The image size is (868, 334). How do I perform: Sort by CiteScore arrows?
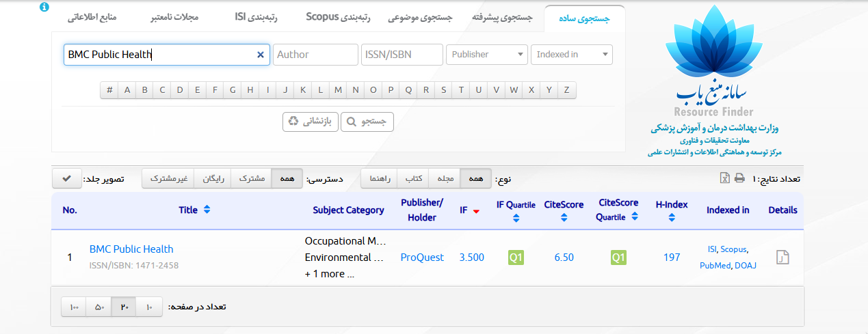point(564,219)
